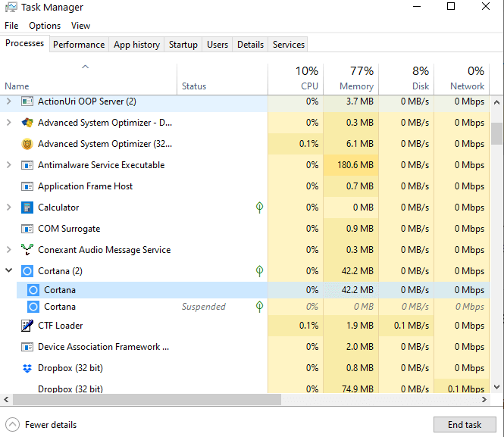Expand the Antimalware Service Executable group

tap(9, 165)
